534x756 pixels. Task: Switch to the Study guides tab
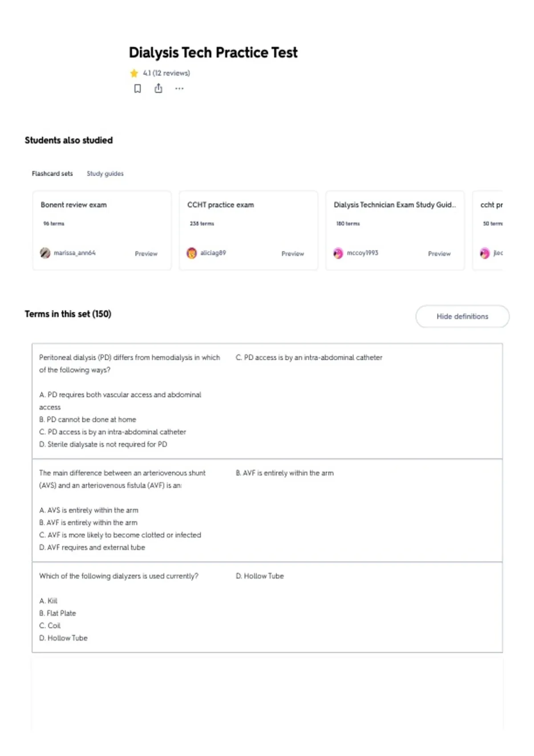click(105, 173)
